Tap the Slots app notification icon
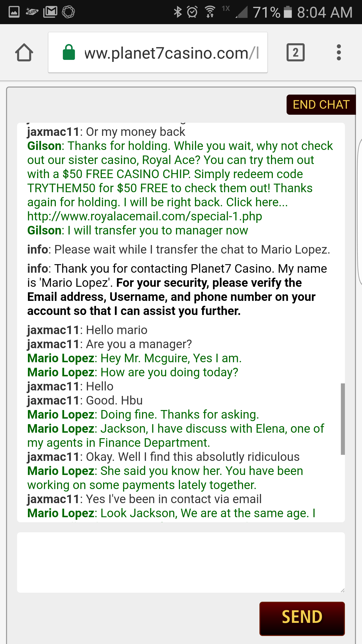 point(32,12)
